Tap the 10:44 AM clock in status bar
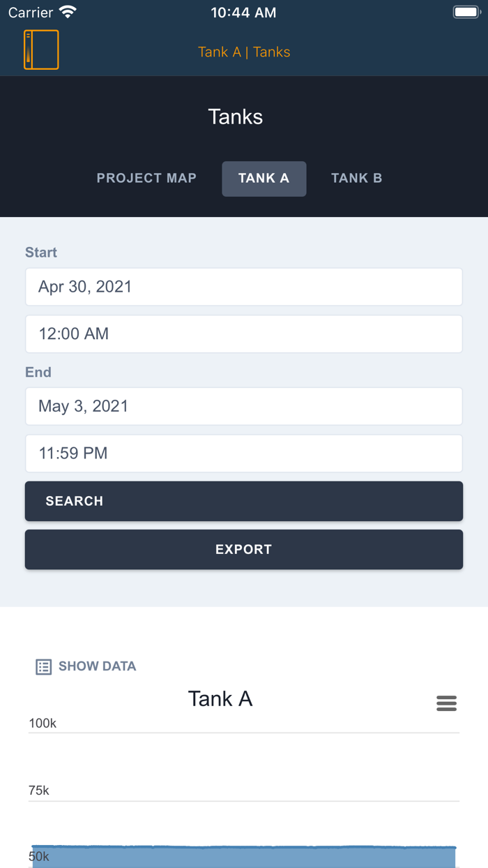 click(243, 11)
